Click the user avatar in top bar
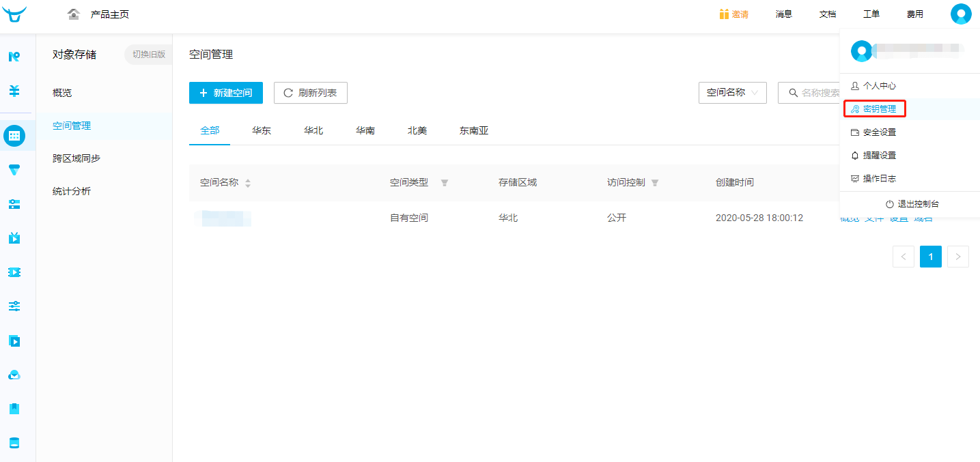Screen dimensions: 980x462 click(x=960, y=14)
